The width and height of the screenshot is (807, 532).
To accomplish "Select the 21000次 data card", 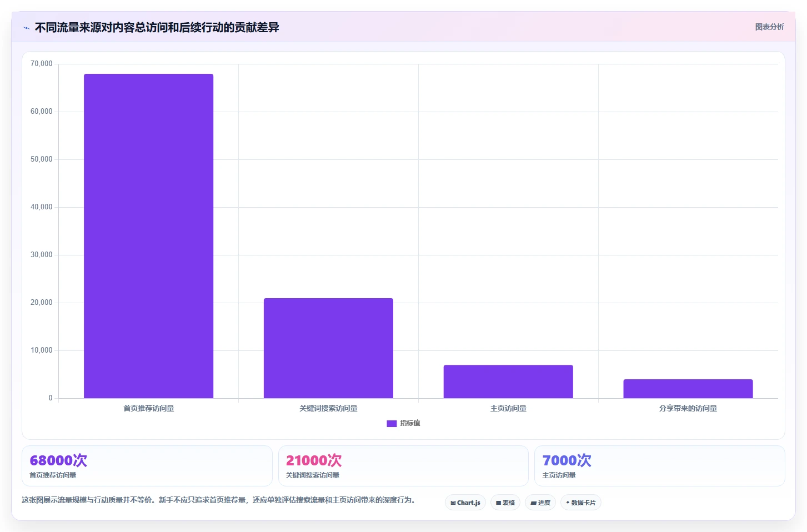I will (403, 466).
